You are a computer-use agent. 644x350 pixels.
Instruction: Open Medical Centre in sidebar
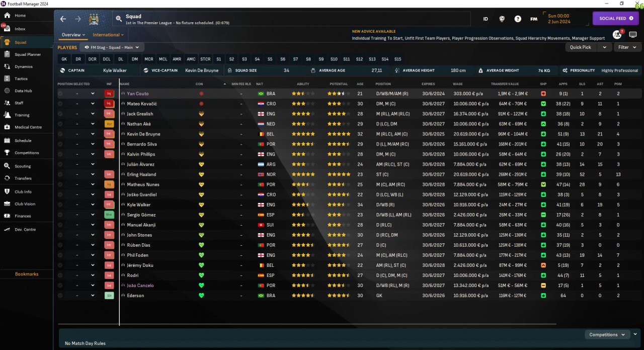point(28,127)
